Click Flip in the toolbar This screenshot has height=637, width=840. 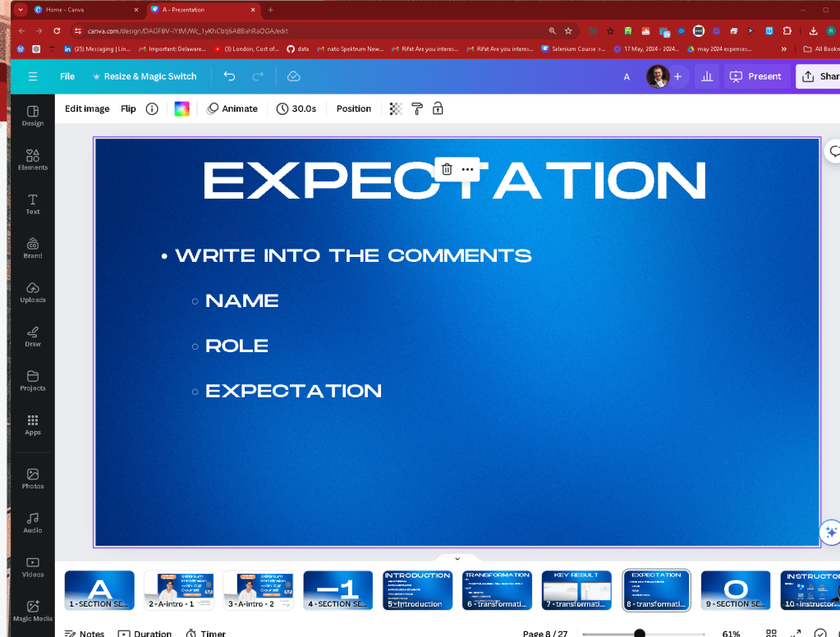coord(128,108)
